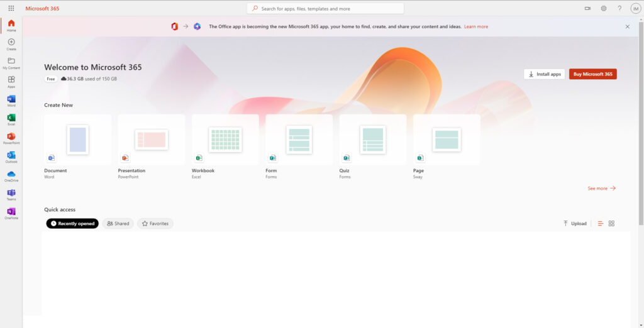Show Favorites in Quick access
644x328 pixels.
pyautogui.click(x=155, y=224)
